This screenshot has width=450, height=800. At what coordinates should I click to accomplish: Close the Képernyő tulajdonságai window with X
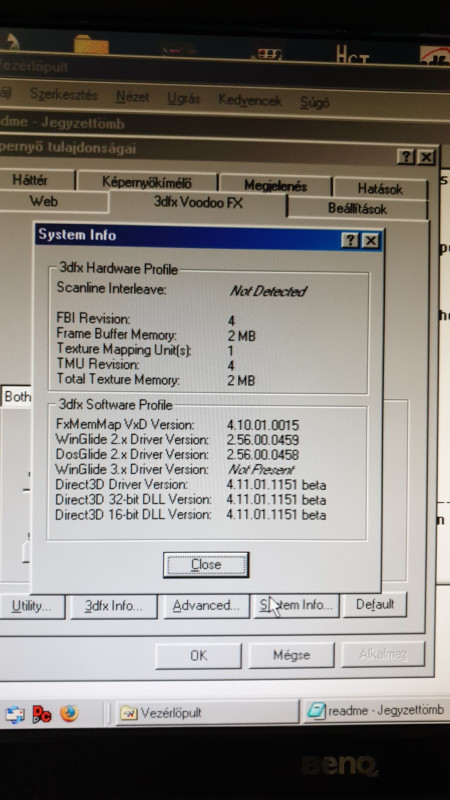tap(426, 157)
